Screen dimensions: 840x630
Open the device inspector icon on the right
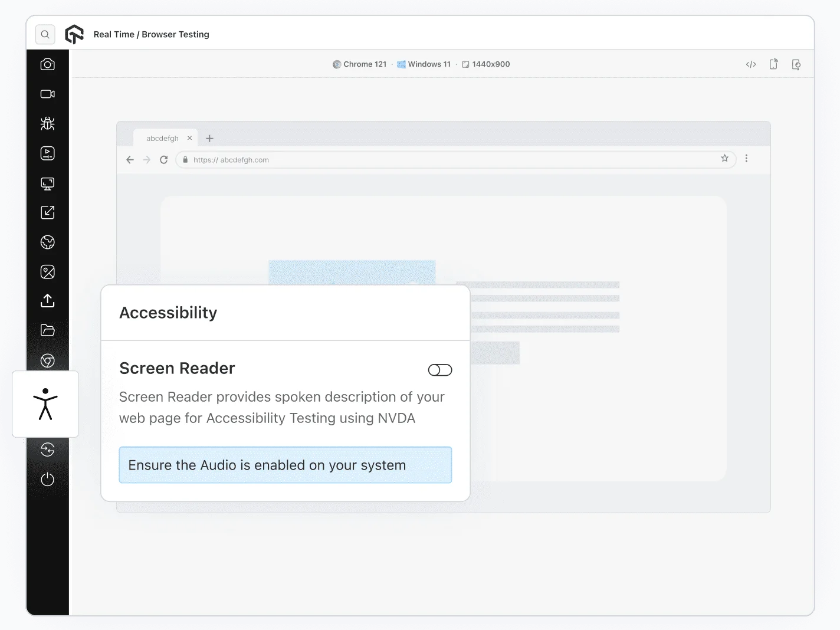796,64
